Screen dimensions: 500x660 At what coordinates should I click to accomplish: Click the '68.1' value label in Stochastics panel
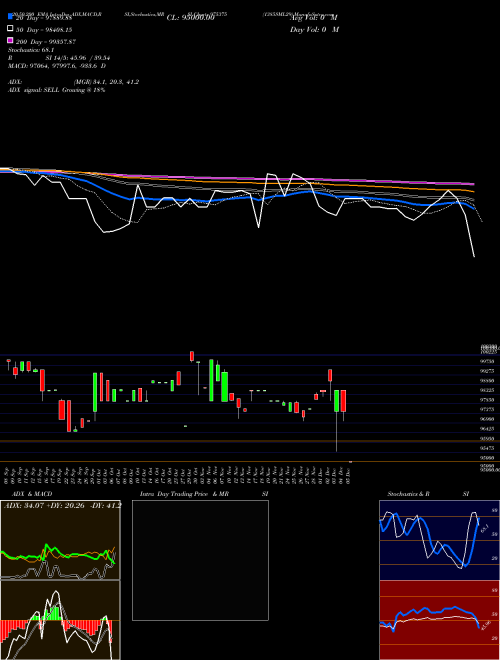pyautogui.click(x=484, y=527)
